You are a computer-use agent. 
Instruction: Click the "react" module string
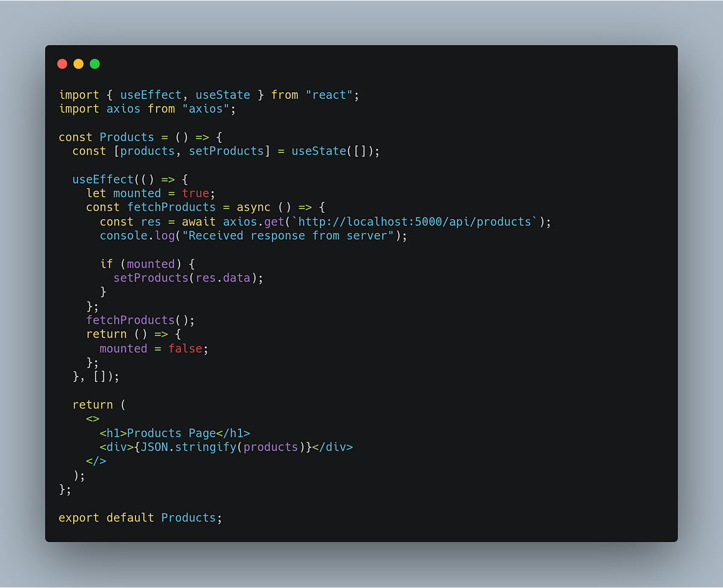click(x=330, y=95)
